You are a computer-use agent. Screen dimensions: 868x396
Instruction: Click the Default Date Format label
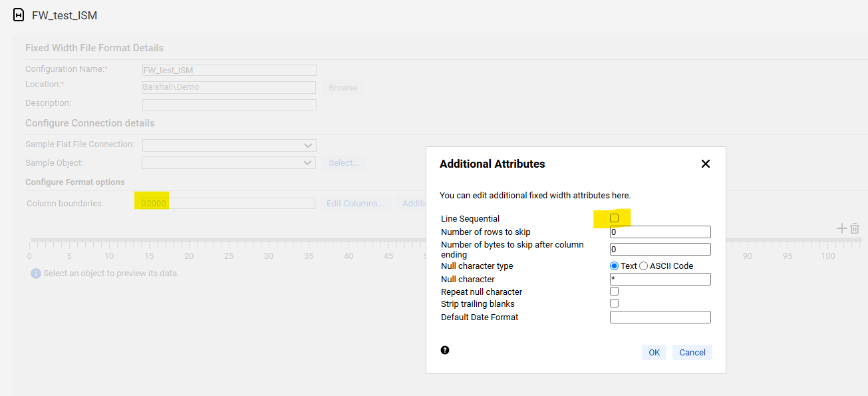480,317
